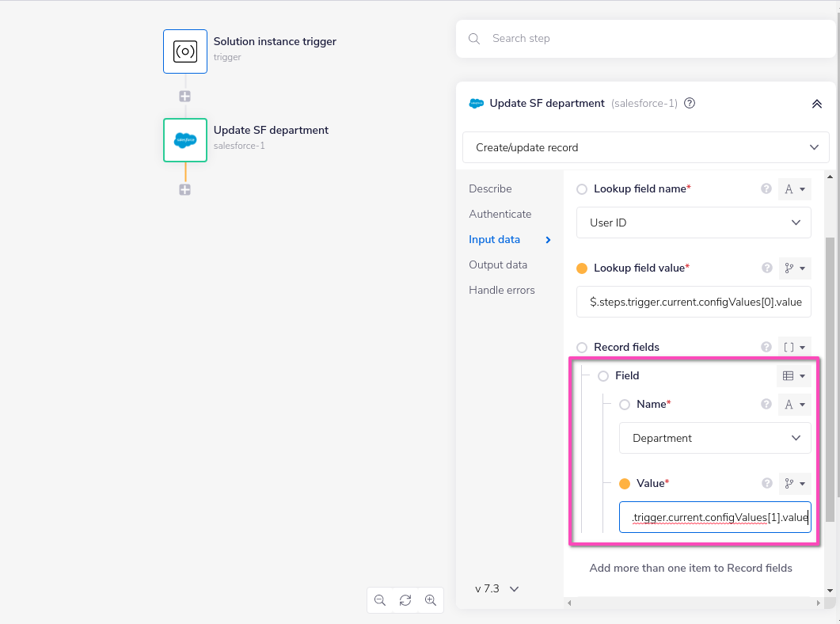
Task: Click the zoom out magnifier icon
Action: click(380, 600)
